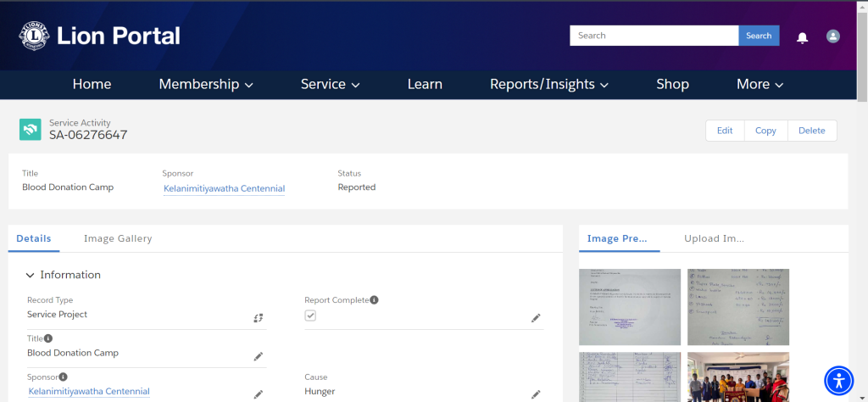This screenshot has height=402, width=868.
Task: Show info tooltip for Sponsor field
Action: tap(63, 377)
